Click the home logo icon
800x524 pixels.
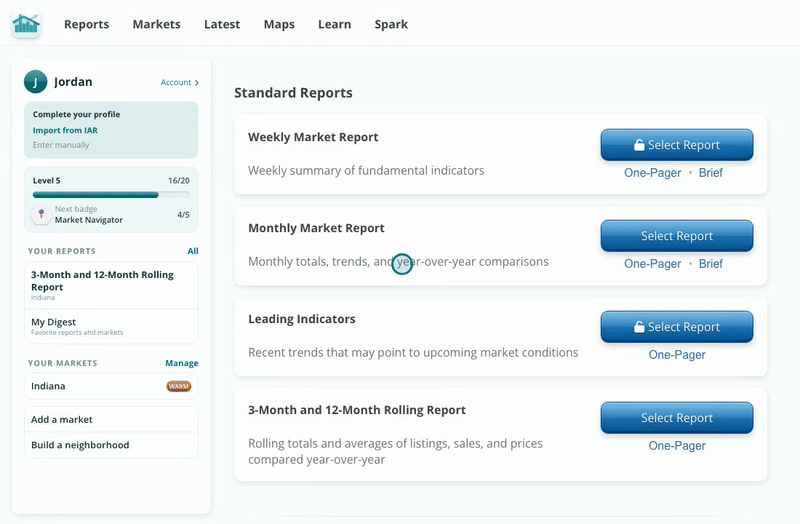click(x=26, y=23)
